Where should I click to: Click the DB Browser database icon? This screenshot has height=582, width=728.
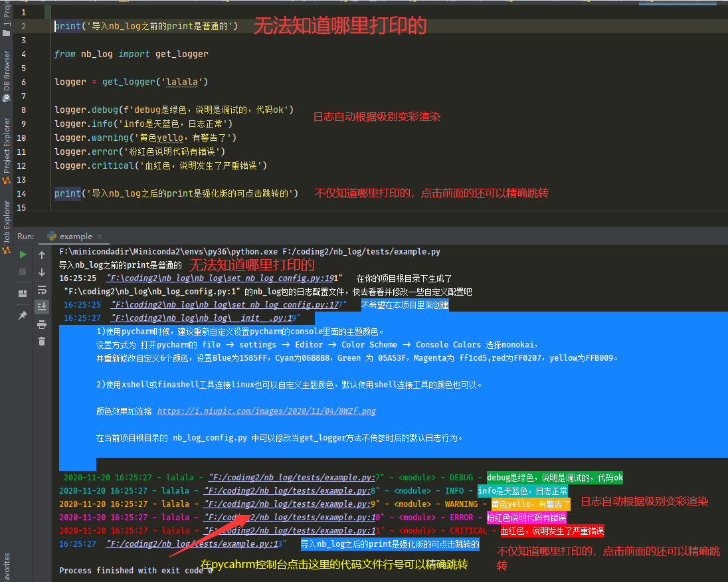point(7,98)
